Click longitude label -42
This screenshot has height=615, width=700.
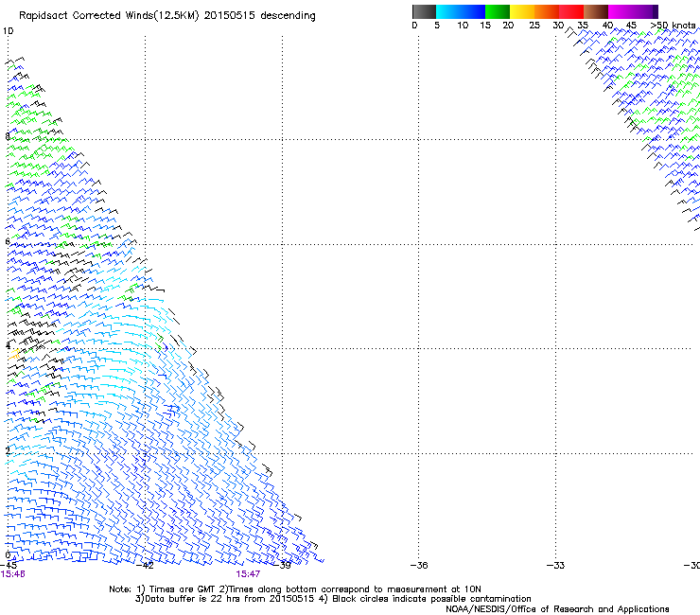[x=145, y=566]
